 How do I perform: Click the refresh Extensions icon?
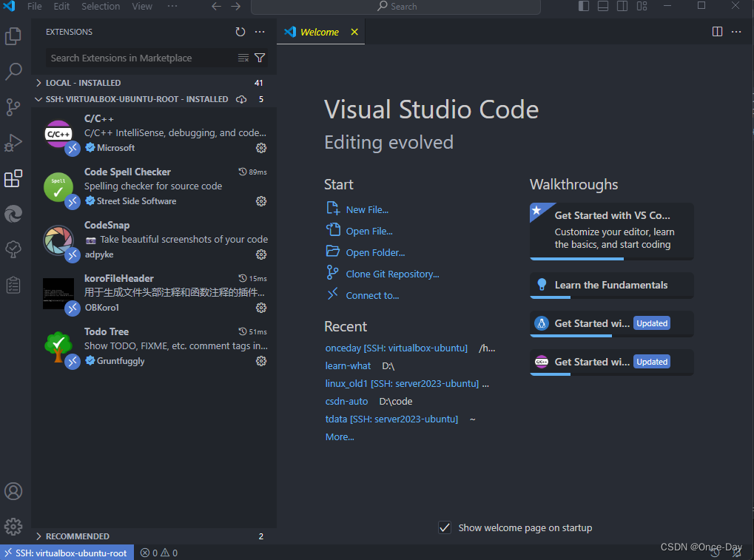click(x=240, y=32)
